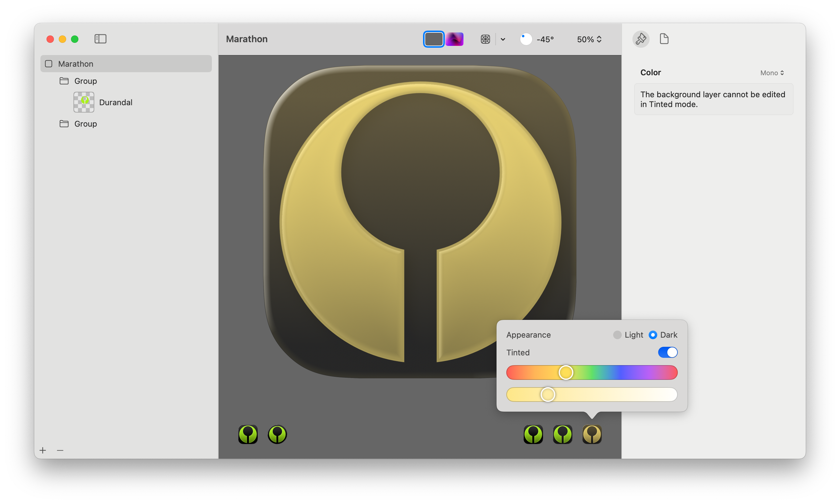The image size is (840, 504).
Task: Click the -45° light angle value
Action: coord(545,39)
